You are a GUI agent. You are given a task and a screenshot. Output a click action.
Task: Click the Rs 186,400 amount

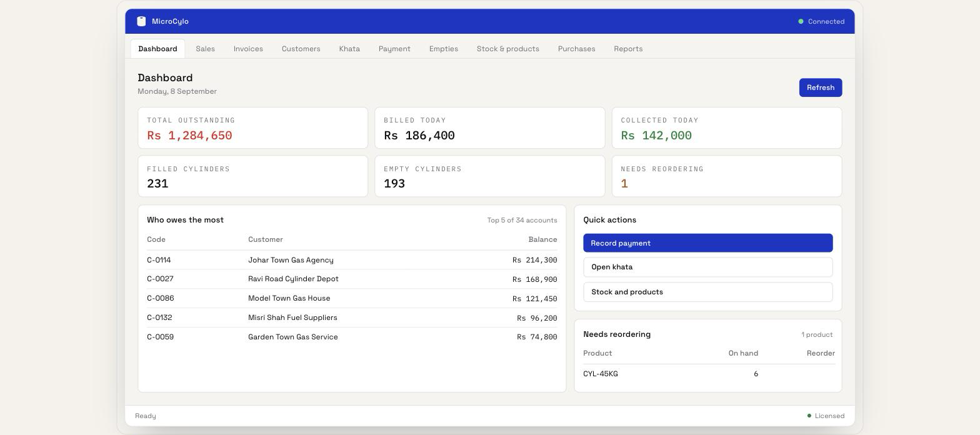point(419,136)
